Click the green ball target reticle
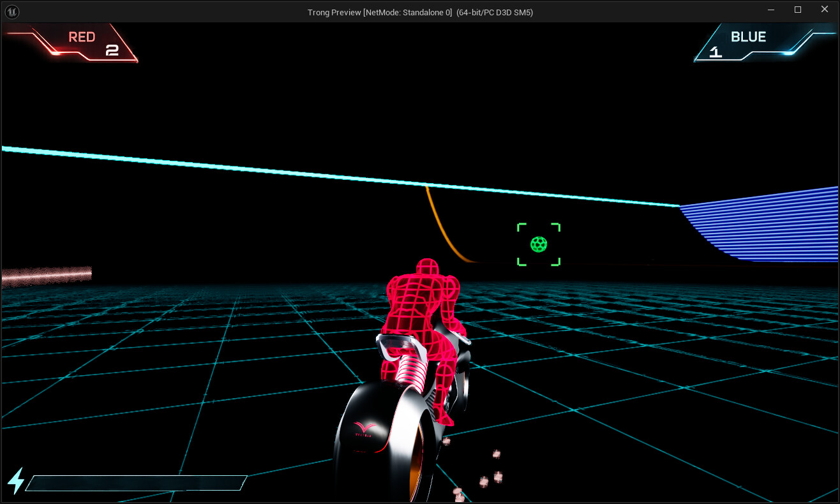840x504 pixels. [539, 244]
